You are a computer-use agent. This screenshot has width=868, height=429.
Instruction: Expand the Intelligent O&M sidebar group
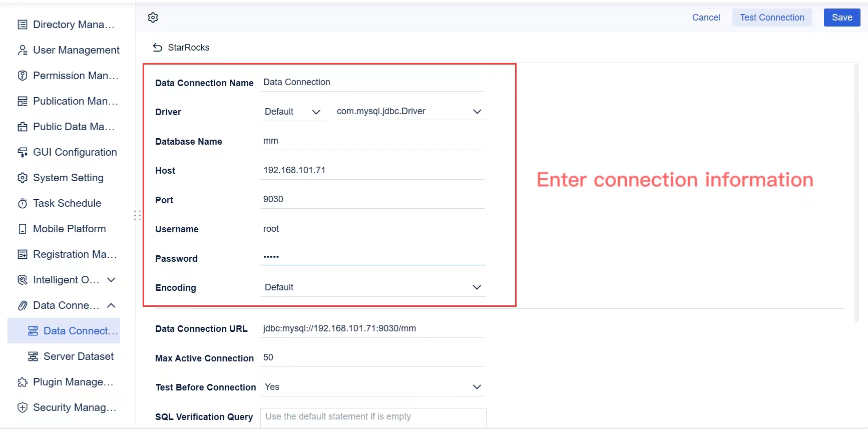(112, 280)
